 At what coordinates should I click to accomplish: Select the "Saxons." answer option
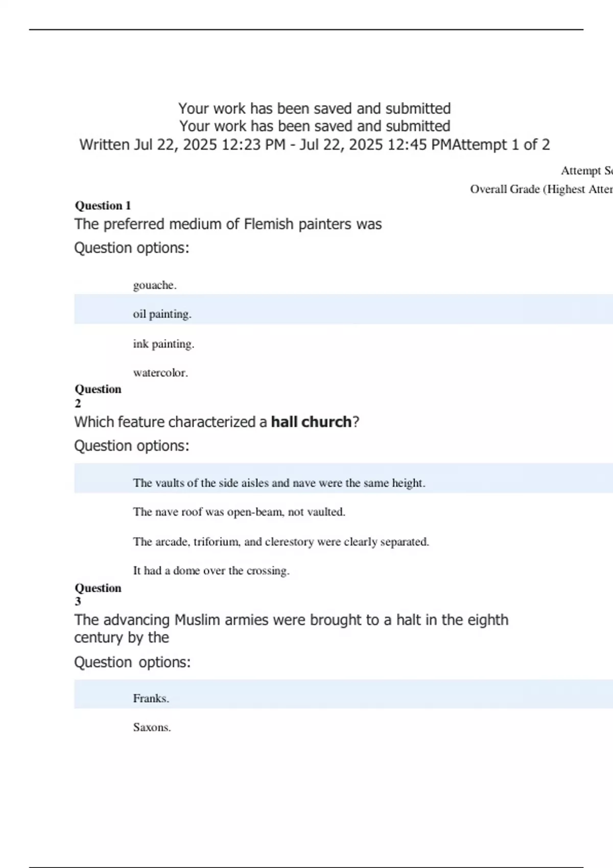(152, 728)
